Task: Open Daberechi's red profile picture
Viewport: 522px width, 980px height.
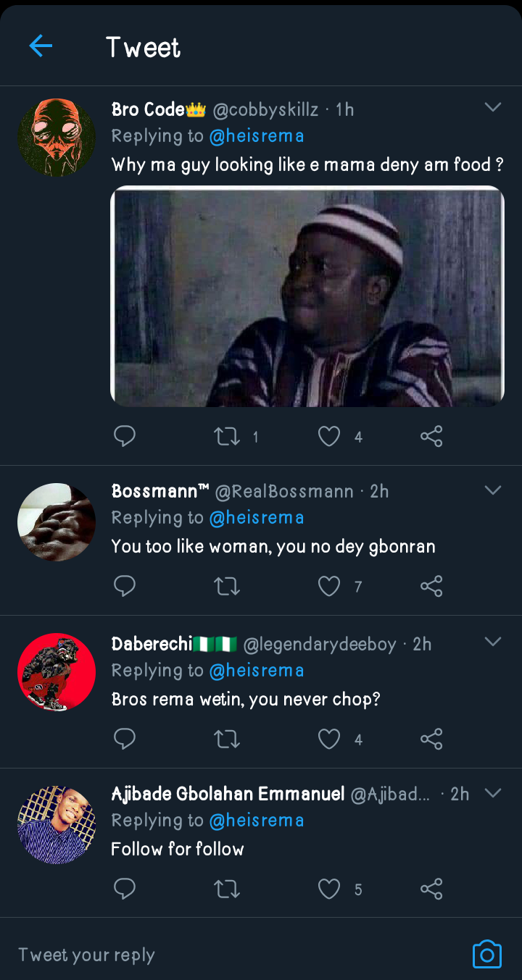Action: pyautogui.click(x=57, y=672)
